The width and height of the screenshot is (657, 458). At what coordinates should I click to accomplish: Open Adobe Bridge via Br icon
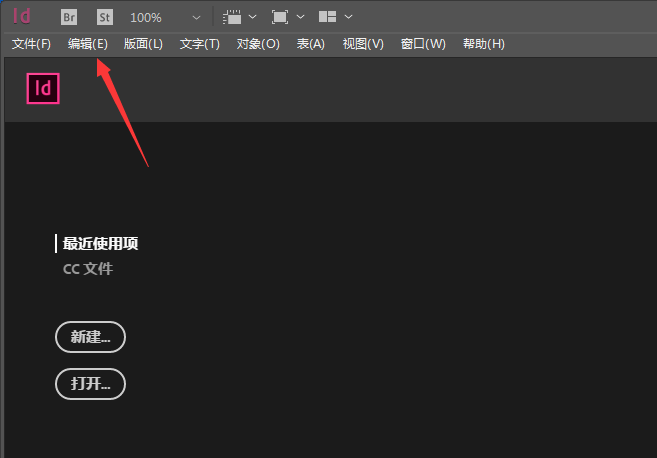coord(69,17)
